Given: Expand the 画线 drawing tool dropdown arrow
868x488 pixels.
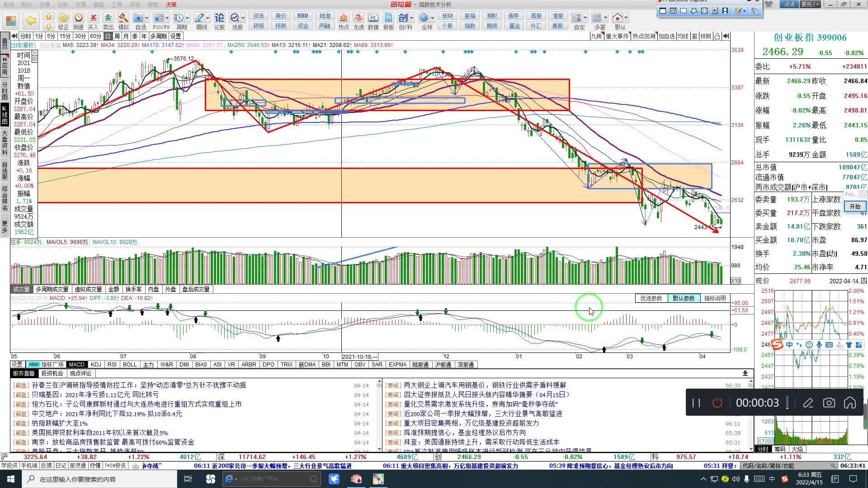Looking at the screenshot, I should (x=208, y=18).
